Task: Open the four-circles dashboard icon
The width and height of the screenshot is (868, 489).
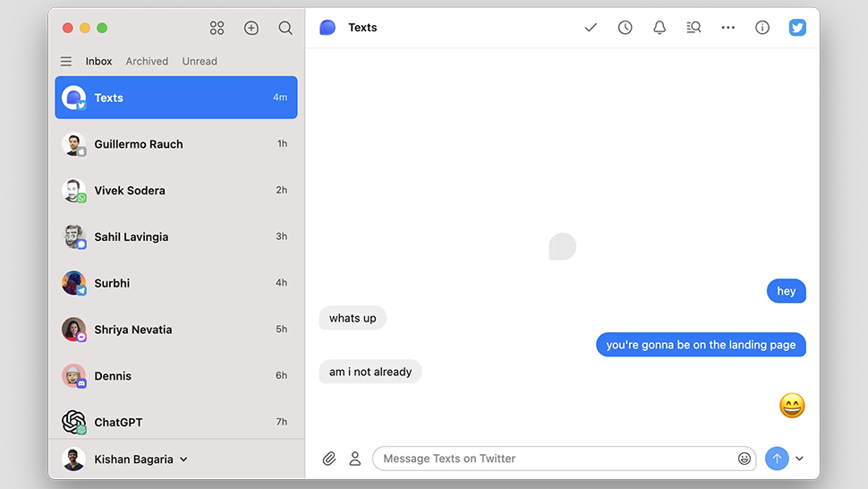Action: (x=217, y=28)
